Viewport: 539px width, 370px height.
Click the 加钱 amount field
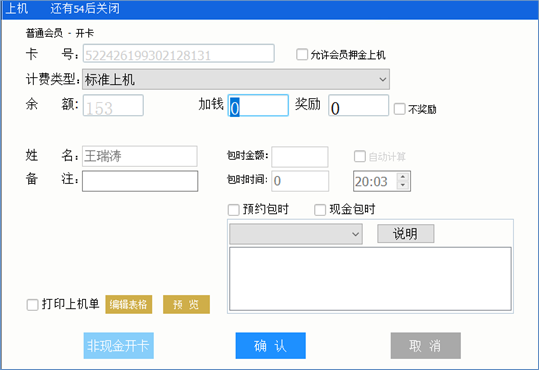(258, 105)
